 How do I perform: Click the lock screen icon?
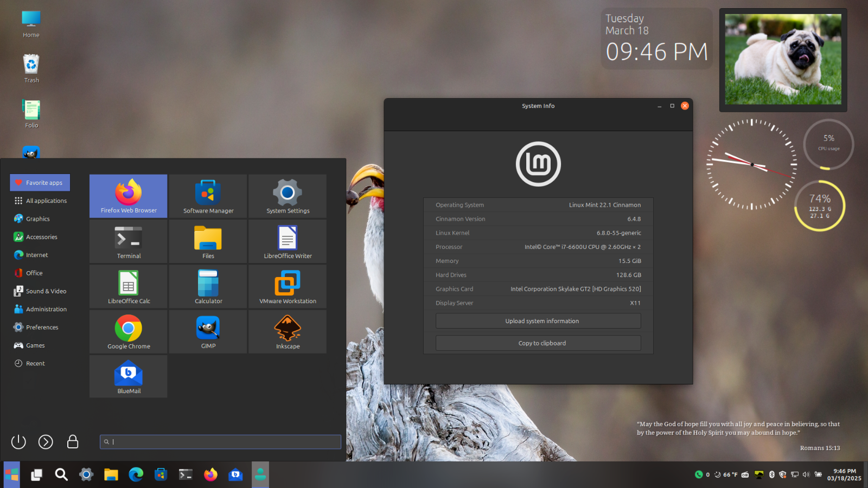coord(73,442)
